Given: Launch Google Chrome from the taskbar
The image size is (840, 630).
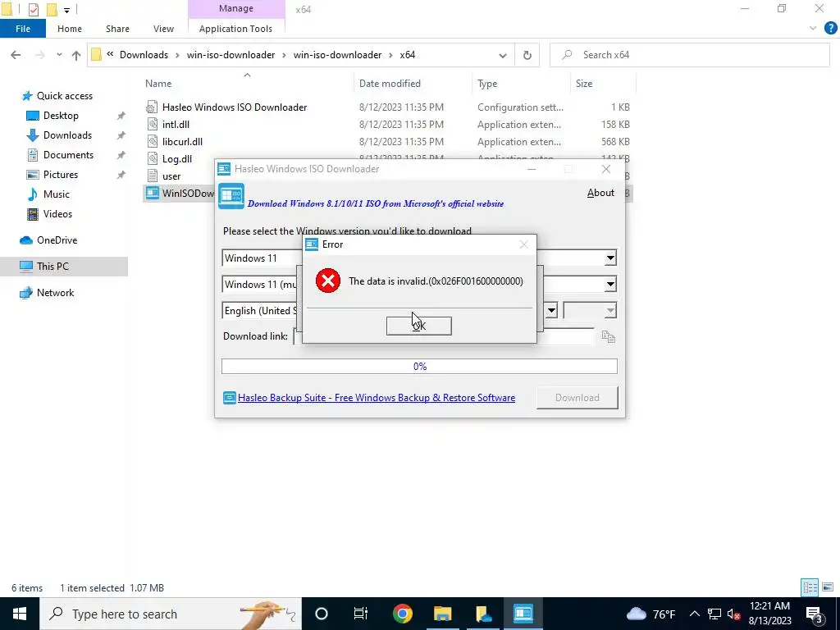Looking at the screenshot, I should point(402,614).
